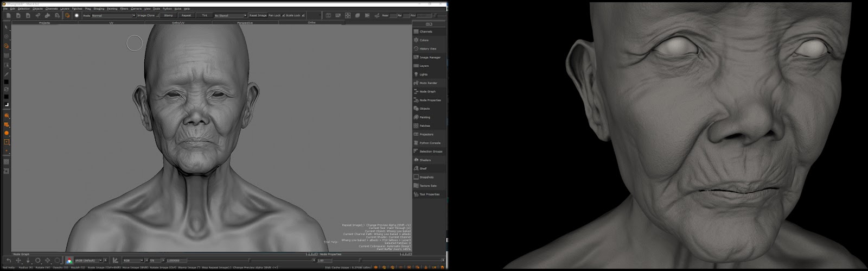Switch to the Ortho/UV view tab
The height and width of the screenshot is (271, 868).
click(178, 23)
